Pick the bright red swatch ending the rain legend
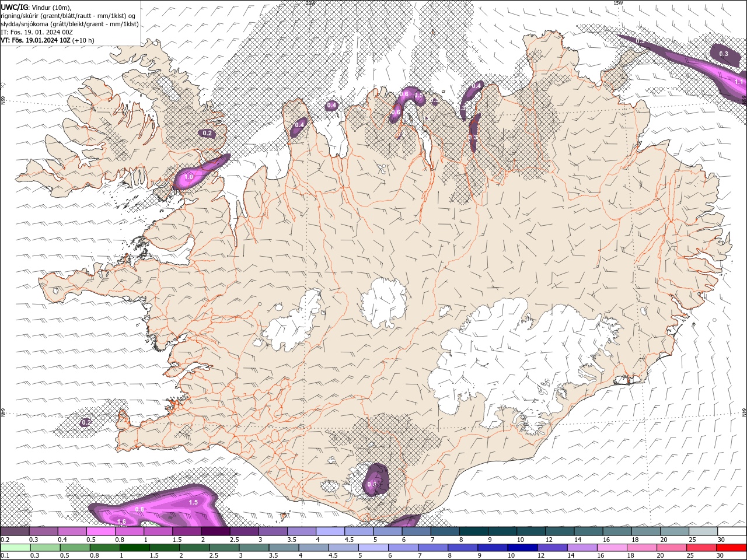The height and width of the screenshot is (560, 747). tap(732, 548)
